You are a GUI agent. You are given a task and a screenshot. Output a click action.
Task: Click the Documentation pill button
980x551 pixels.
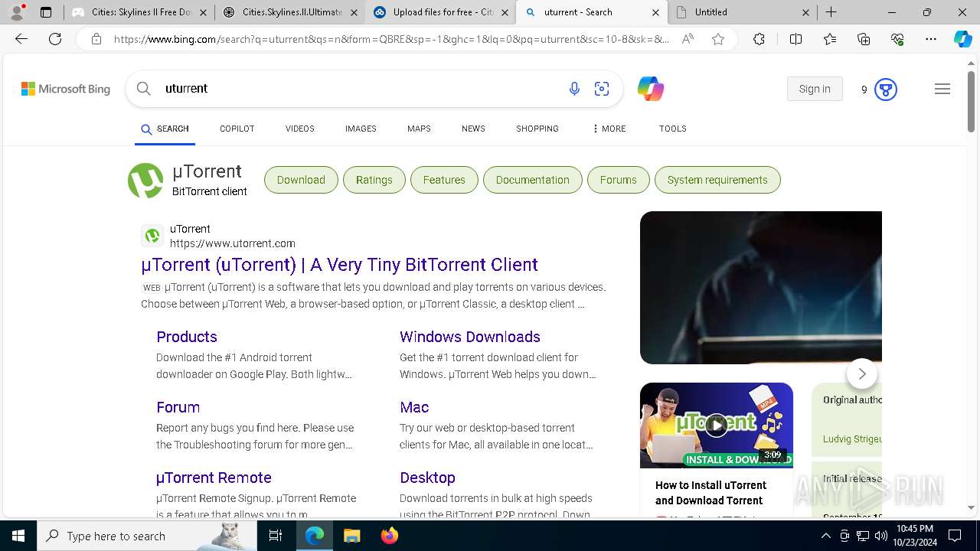point(533,180)
